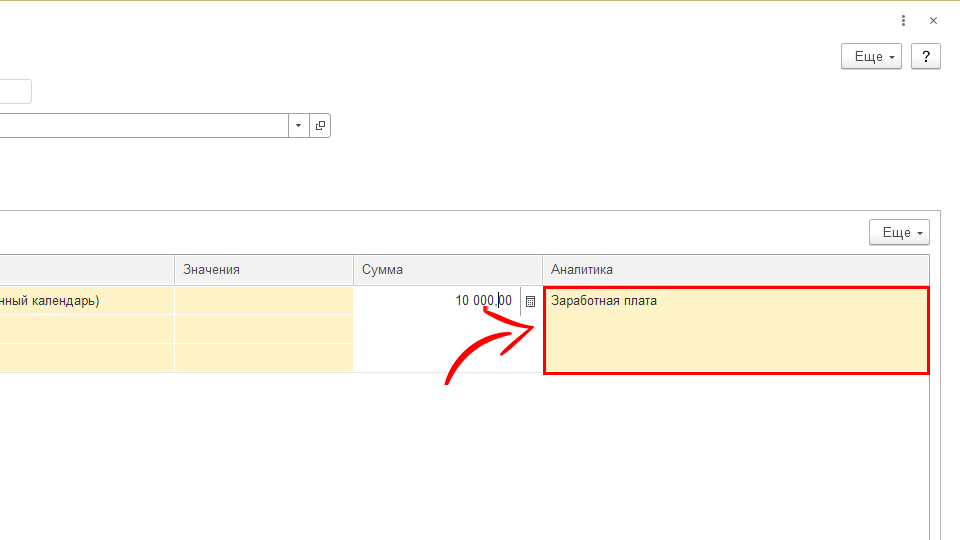This screenshot has height=540, width=960.
Task: Open the three-dot window menu
Action: point(903,20)
